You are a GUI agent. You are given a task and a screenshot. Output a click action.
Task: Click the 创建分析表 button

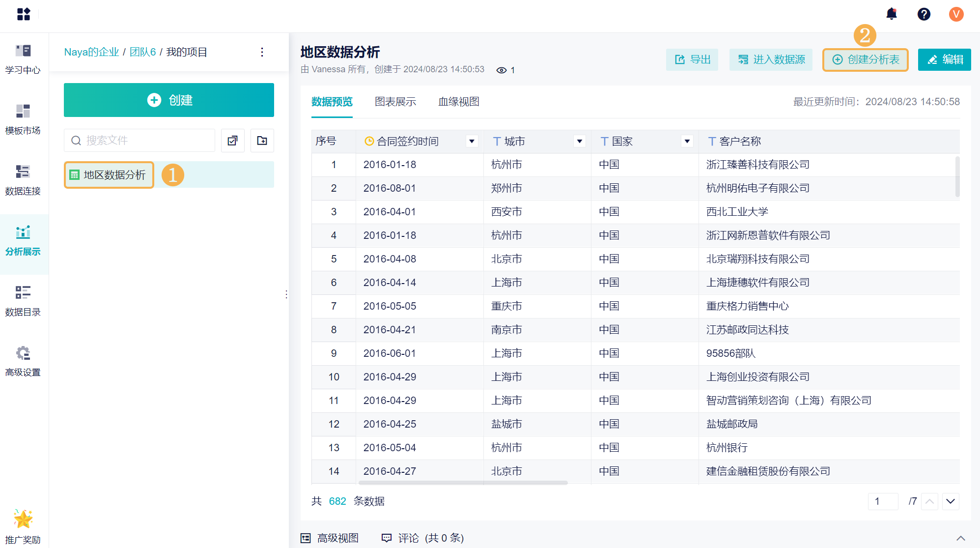coord(866,59)
